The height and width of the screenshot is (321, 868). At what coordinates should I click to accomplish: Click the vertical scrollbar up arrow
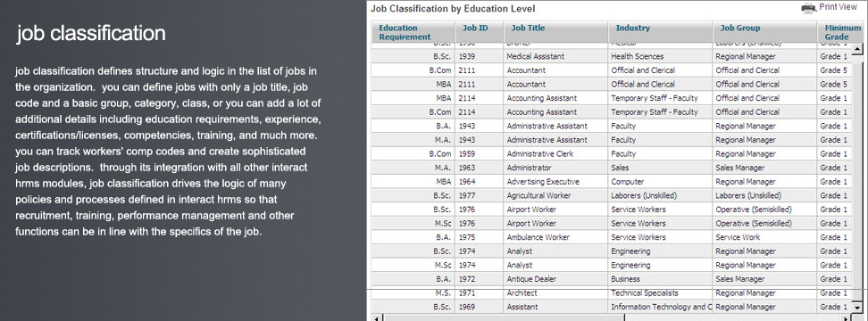point(857,50)
